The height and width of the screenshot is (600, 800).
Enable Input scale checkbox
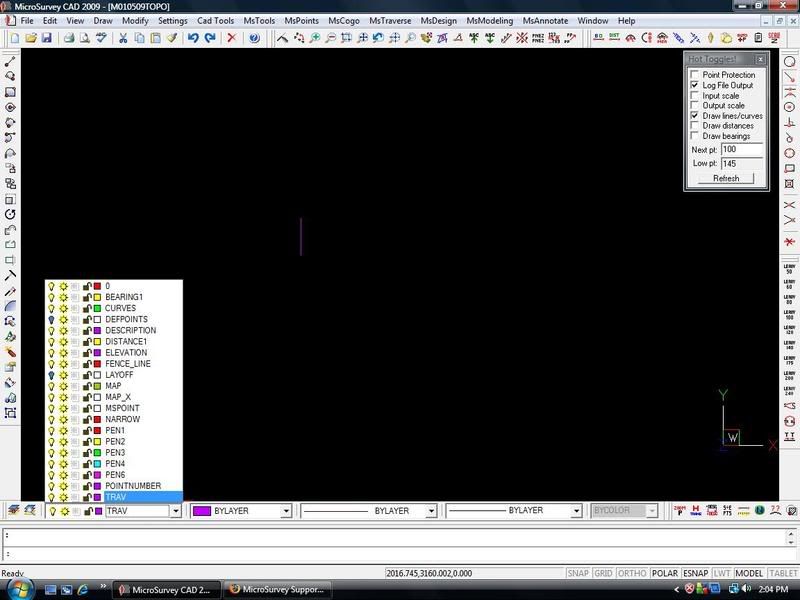pos(694,95)
